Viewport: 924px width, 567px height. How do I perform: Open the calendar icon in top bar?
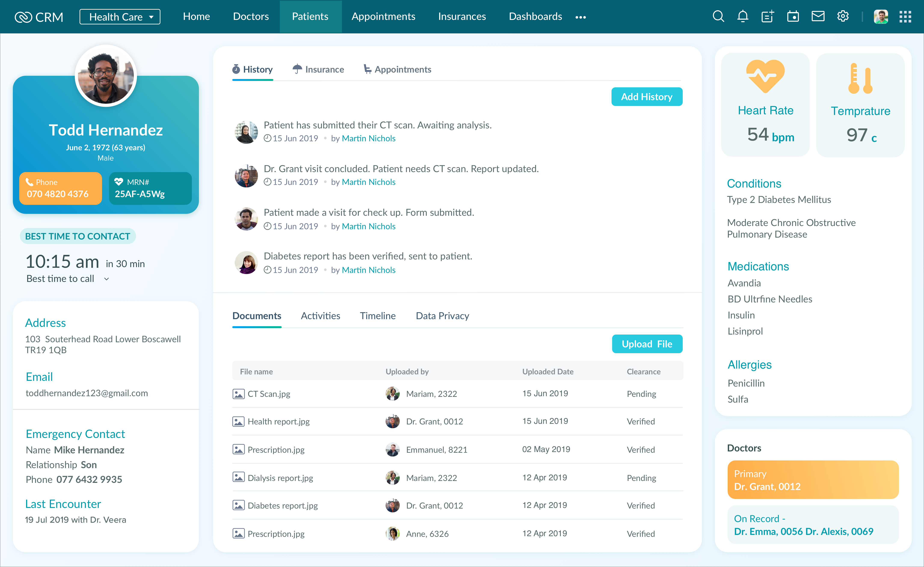pos(793,16)
